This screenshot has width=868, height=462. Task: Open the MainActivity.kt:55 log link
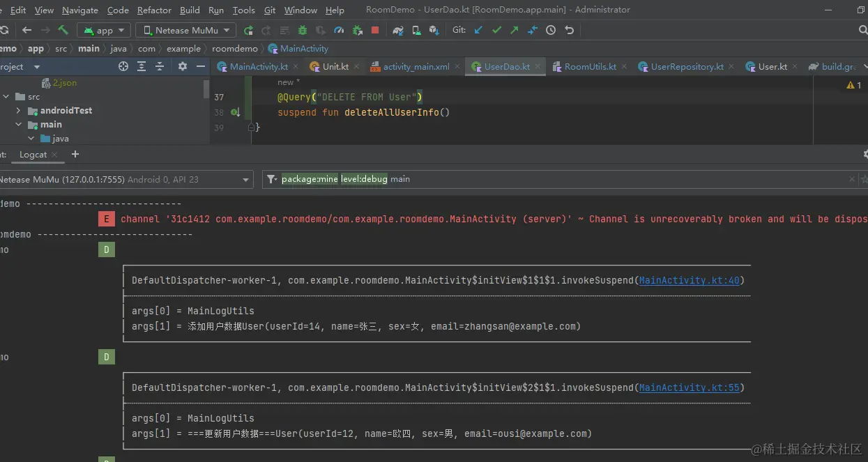point(689,387)
